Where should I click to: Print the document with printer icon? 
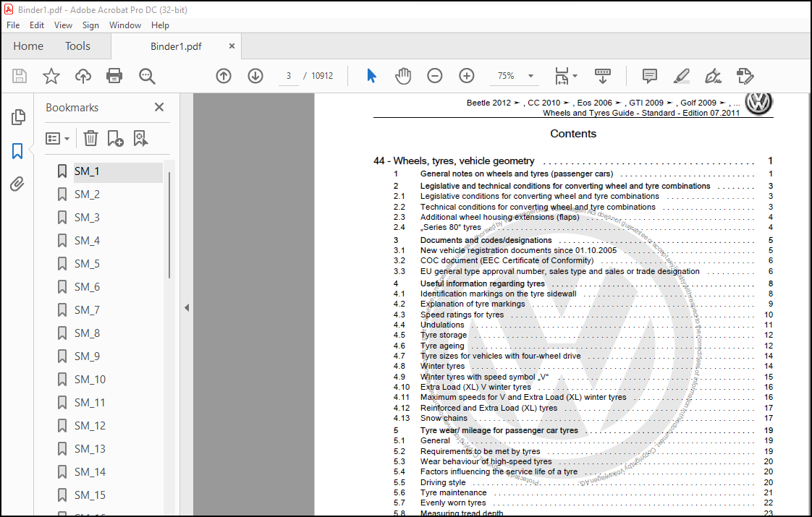[x=114, y=76]
